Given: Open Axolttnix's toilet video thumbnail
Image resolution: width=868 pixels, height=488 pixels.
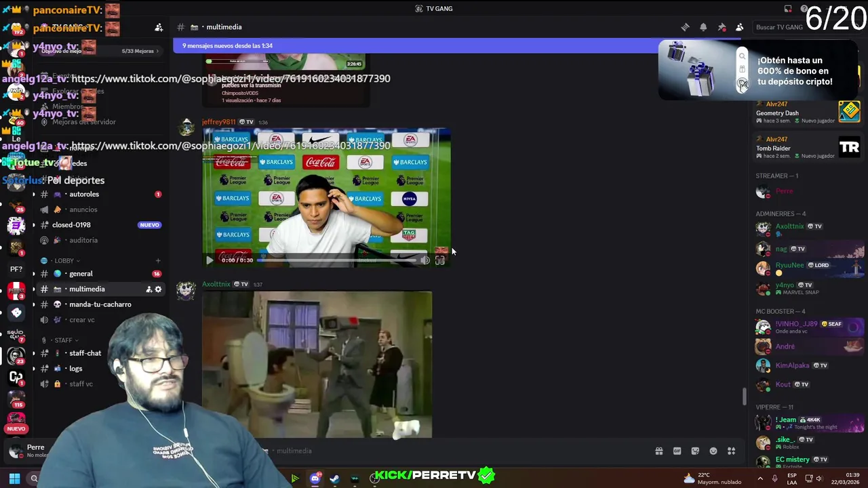Looking at the screenshot, I should 317,365.
